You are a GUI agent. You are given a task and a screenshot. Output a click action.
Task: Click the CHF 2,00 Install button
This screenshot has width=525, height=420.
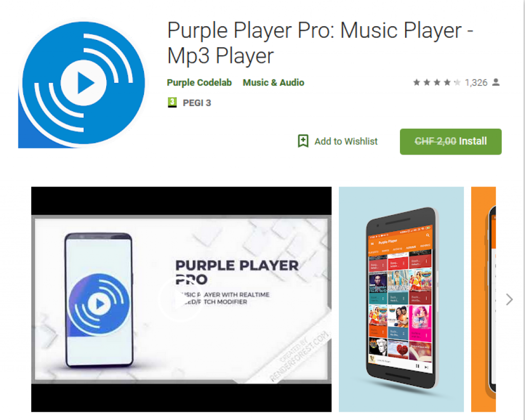click(x=451, y=141)
